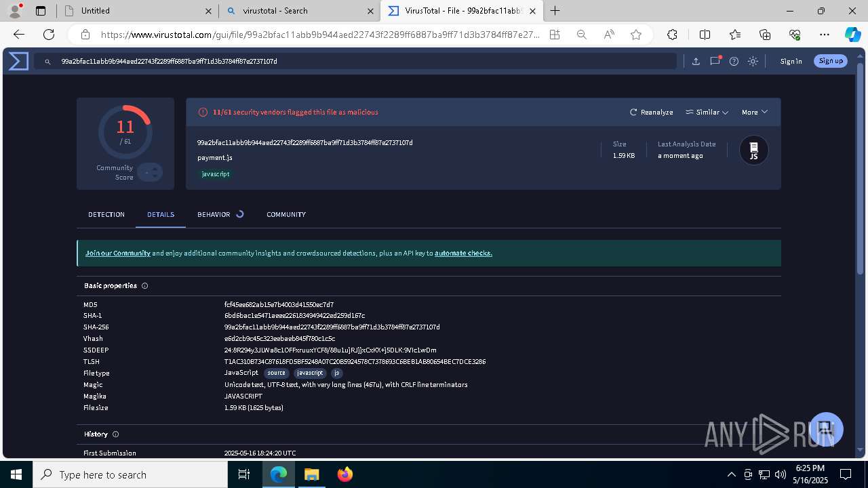The height and width of the screenshot is (488, 868).
Task: Open the Copilot icon
Action: [x=852, y=35]
